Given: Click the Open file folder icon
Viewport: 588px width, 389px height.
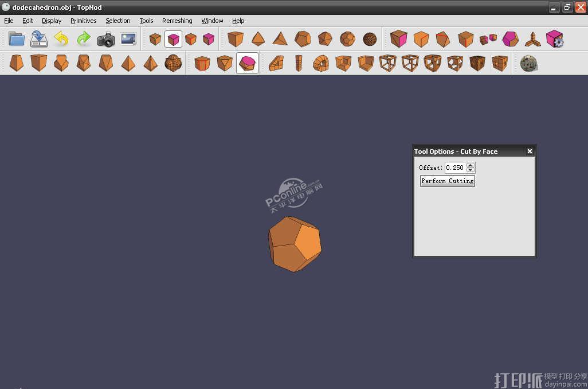Looking at the screenshot, I should coord(17,39).
